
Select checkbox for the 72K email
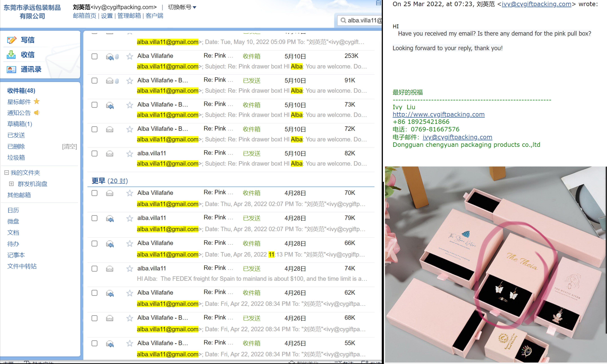pyautogui.click(x=94, y=129)
